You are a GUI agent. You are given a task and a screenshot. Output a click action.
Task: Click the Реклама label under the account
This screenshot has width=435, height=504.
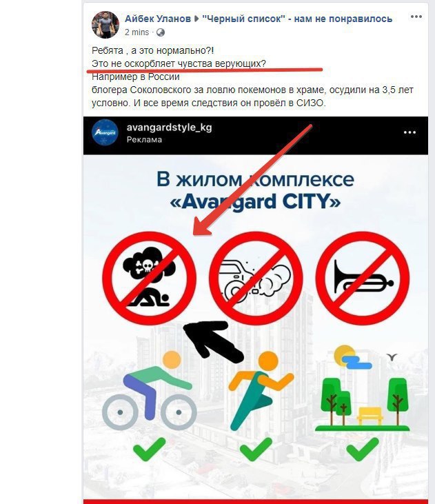(x=144, y=140)
